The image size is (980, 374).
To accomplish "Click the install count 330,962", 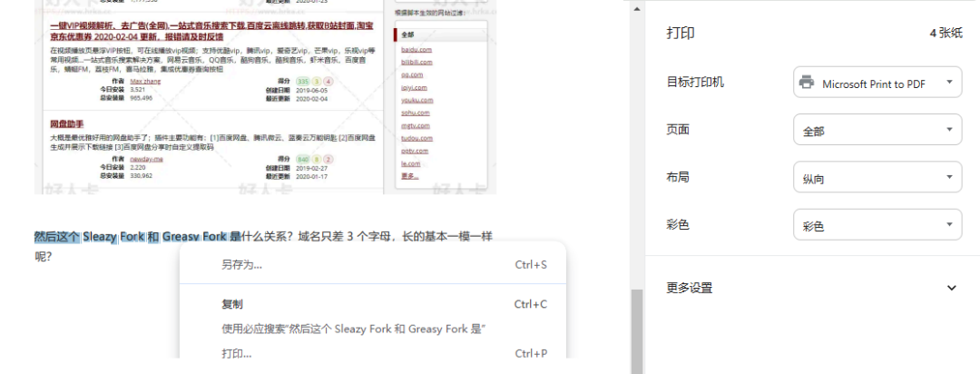I will tap(142, 176).
